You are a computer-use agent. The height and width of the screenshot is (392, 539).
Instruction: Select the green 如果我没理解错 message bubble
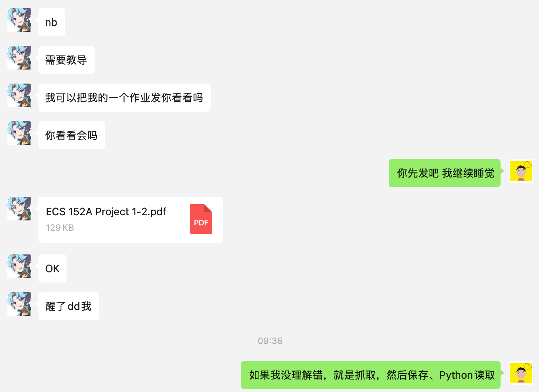pos(371,375)
